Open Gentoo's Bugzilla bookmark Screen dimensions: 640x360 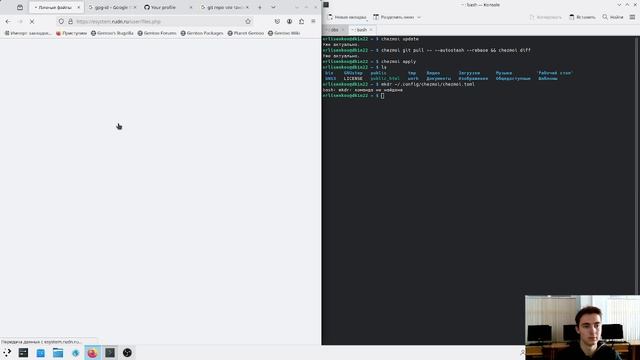112,33
